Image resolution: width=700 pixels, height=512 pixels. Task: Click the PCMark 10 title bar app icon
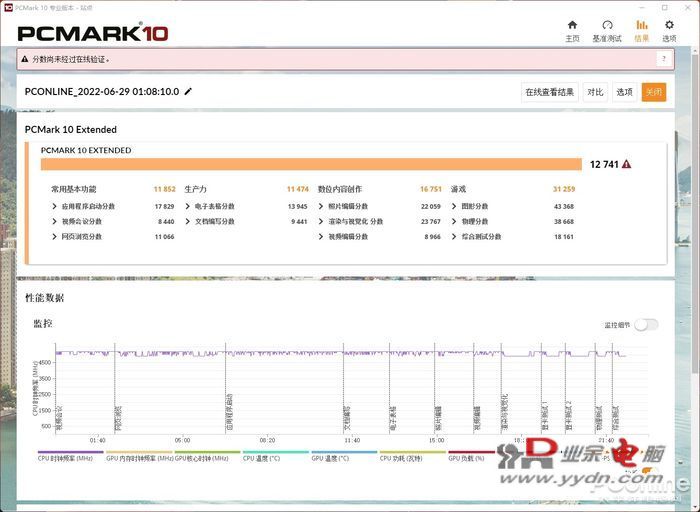(8, 8)
